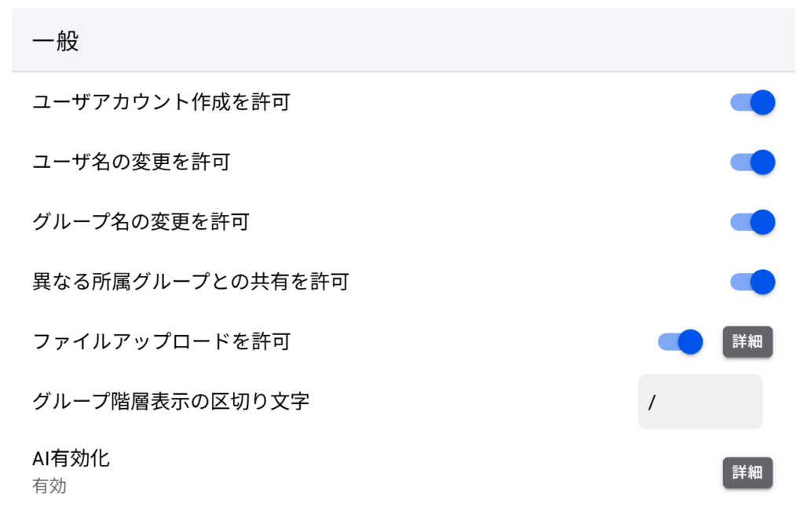
Task: Click the slash character in delimiter field
Action: tap(652, 403)
